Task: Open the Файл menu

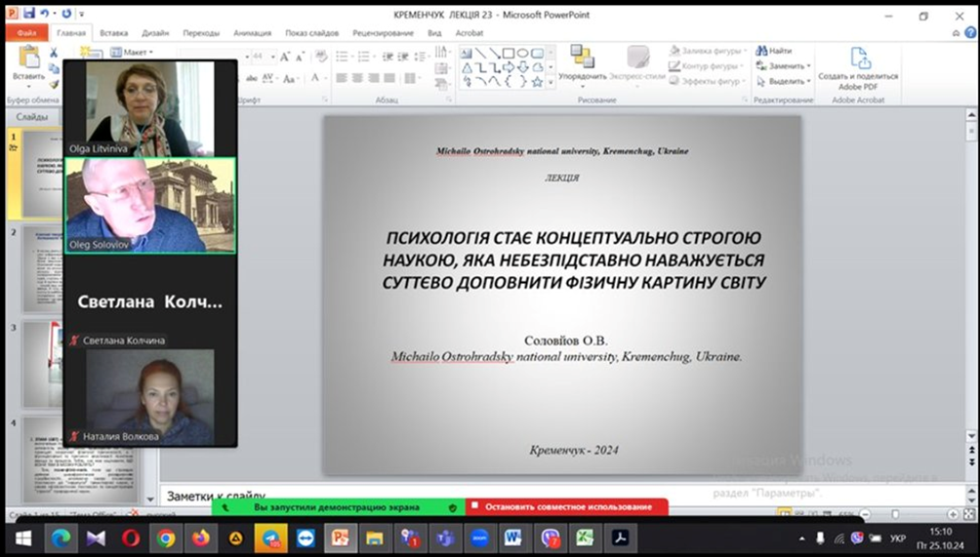Action: [x=26, y=32]
